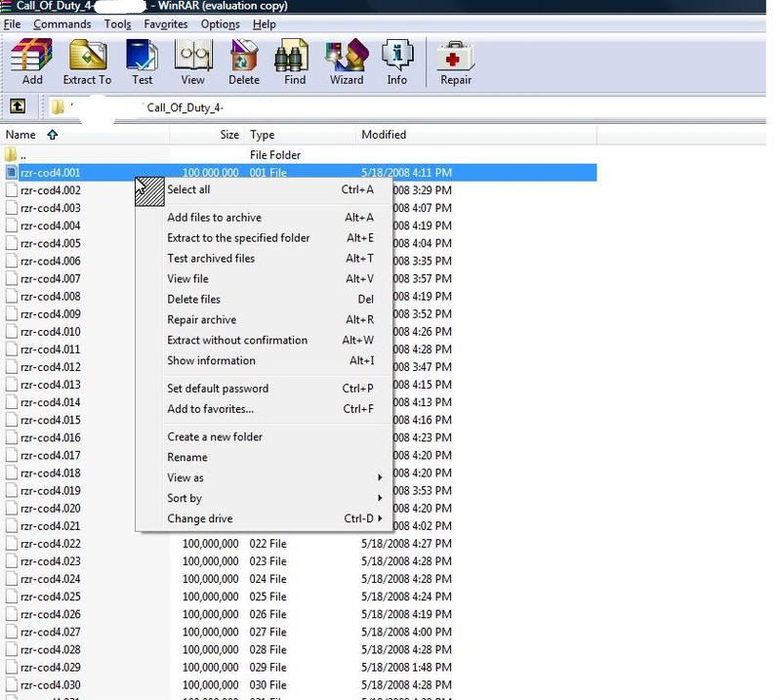Screen dimensions: 780x700
Task: Click the Info toolbar icon
Action: tap(396, 61)
